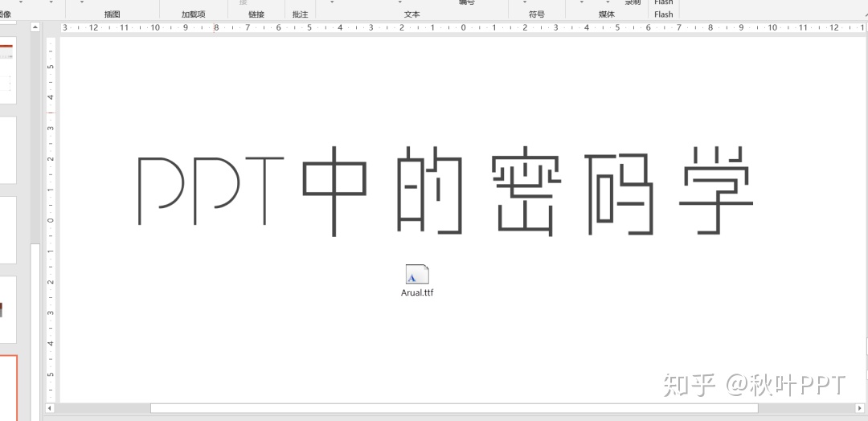This screenshot has width=868, height=421.
Task: Click the horizontal scrollbar left arrow
Action: point(50,408)
